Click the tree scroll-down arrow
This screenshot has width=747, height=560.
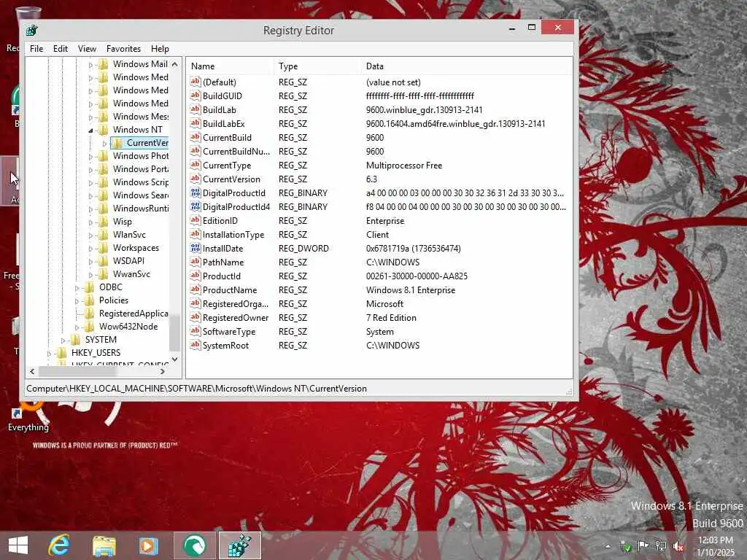175,359
